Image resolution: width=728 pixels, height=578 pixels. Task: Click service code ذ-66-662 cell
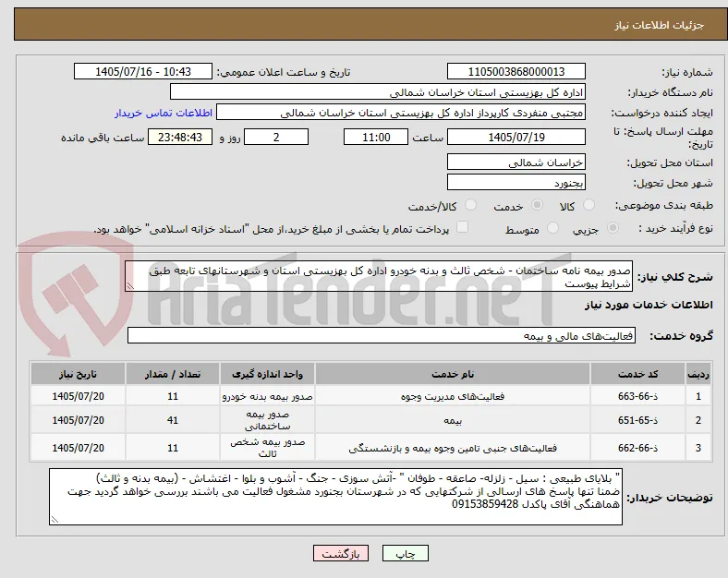pos(638,448)
